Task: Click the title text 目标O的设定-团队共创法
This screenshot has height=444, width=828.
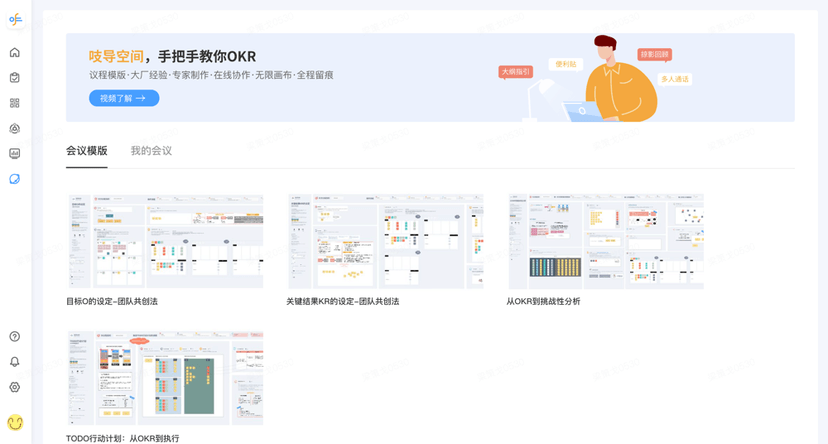Action: pyautogui.click(x=112, y=301)
